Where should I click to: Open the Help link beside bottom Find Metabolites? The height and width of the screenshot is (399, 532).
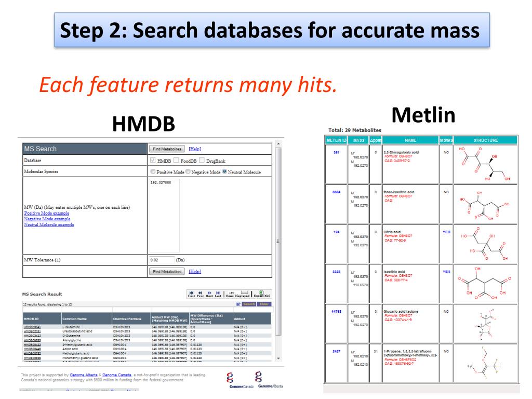[195, 271]
